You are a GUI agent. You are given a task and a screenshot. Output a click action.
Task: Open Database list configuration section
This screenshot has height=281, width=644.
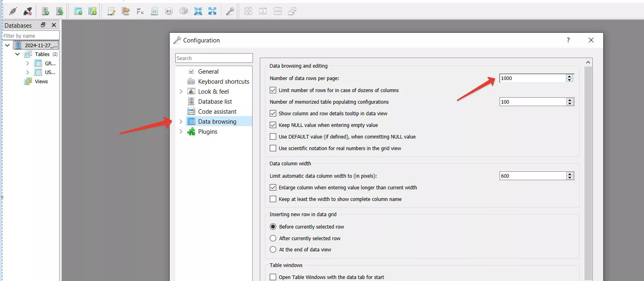pyautogui.click(x=215, y=101)
